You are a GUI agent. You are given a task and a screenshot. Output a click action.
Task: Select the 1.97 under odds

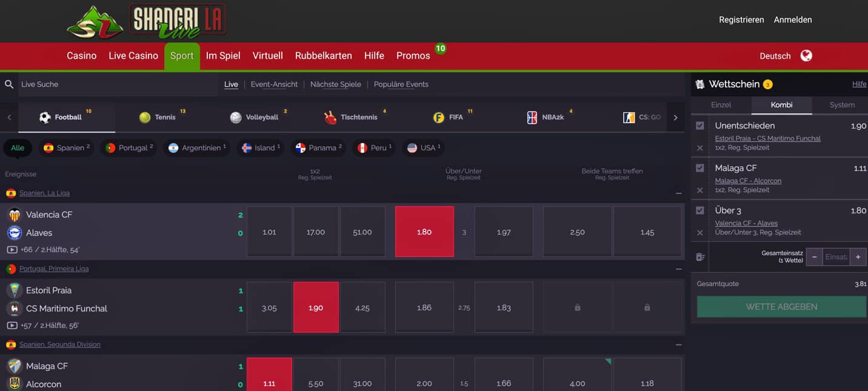click(504, 232)
